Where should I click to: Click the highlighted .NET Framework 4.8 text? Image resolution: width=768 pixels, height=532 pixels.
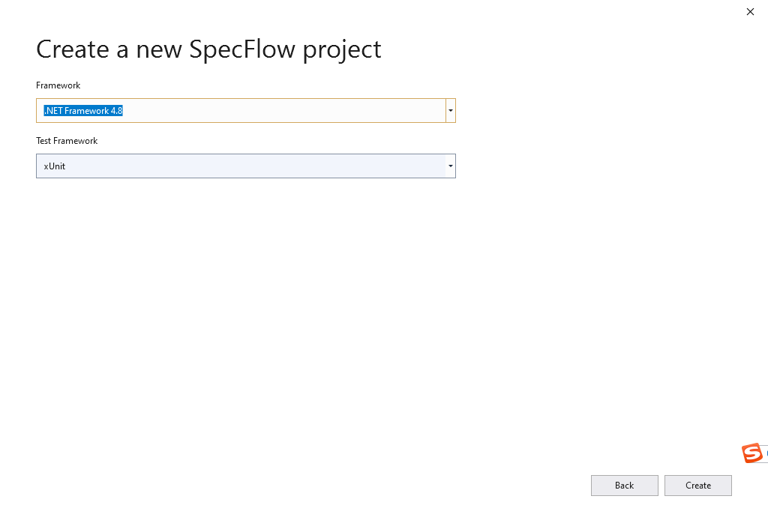click(82, 110)
